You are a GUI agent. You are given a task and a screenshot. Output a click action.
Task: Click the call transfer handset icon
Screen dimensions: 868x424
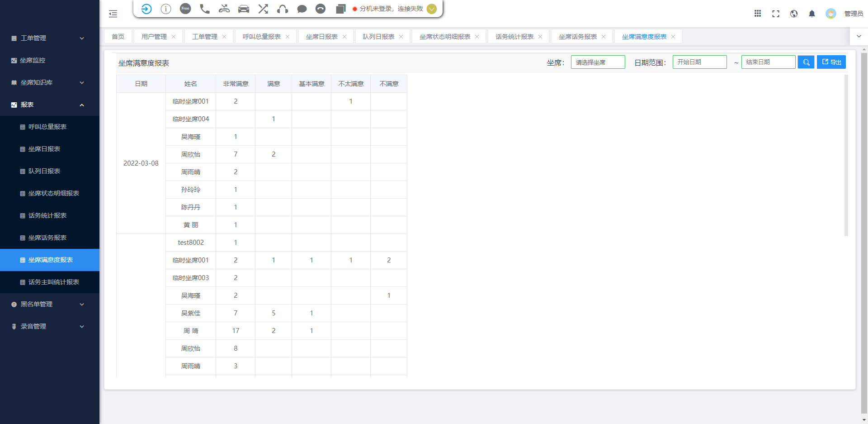coord(224,9)
